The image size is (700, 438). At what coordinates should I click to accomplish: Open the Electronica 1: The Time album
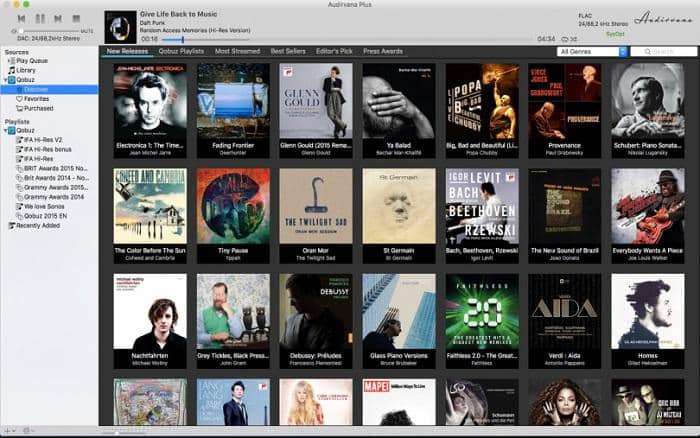(150, 101)
